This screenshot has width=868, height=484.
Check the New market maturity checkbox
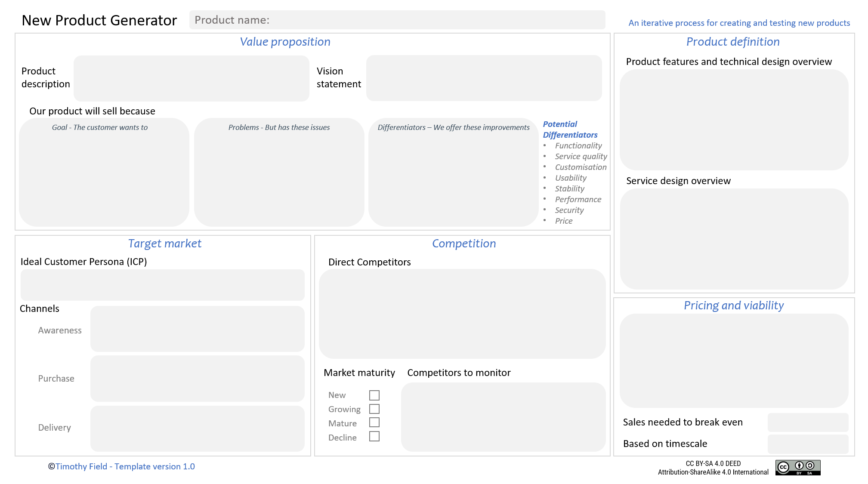click(374, 395)
